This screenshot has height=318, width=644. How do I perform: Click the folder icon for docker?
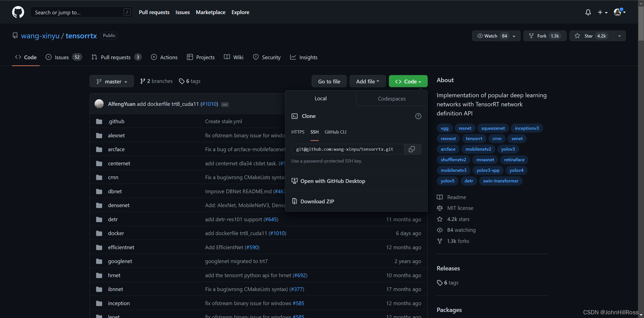pos(99,233)
